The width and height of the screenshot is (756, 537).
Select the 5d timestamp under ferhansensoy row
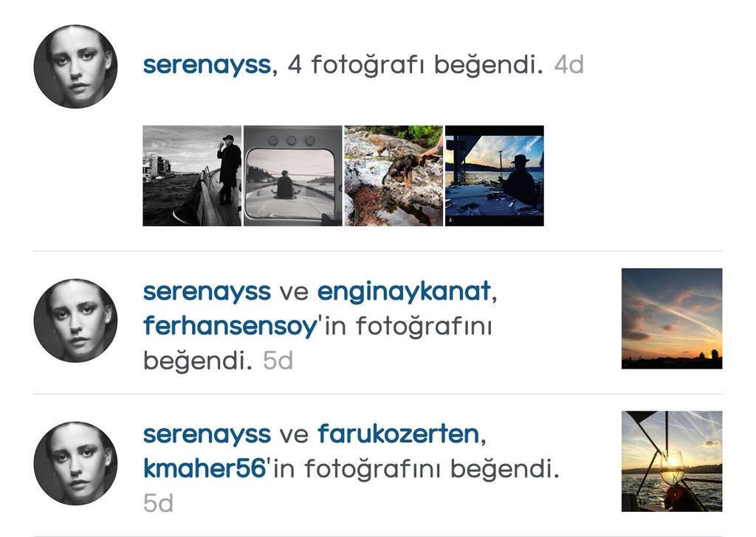point(278,360)
